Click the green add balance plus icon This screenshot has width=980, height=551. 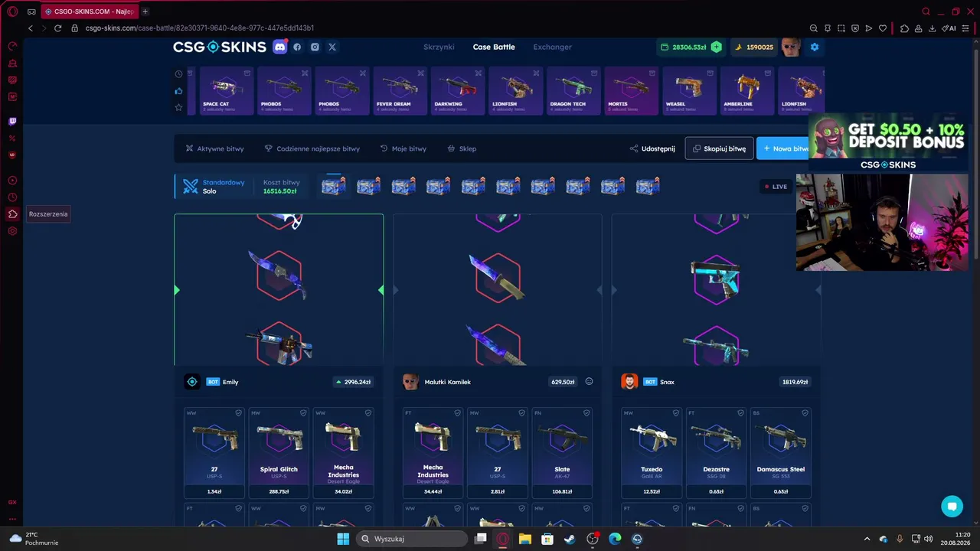tap(716, 47)
